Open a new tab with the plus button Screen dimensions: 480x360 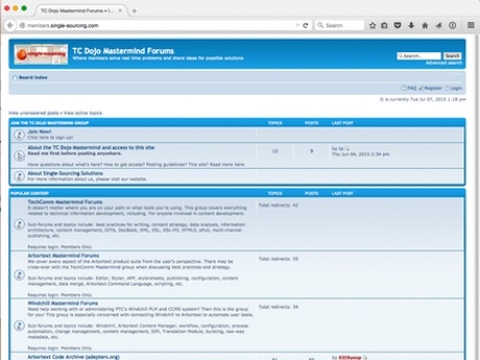pyautogui.click(x=134, y=11)
